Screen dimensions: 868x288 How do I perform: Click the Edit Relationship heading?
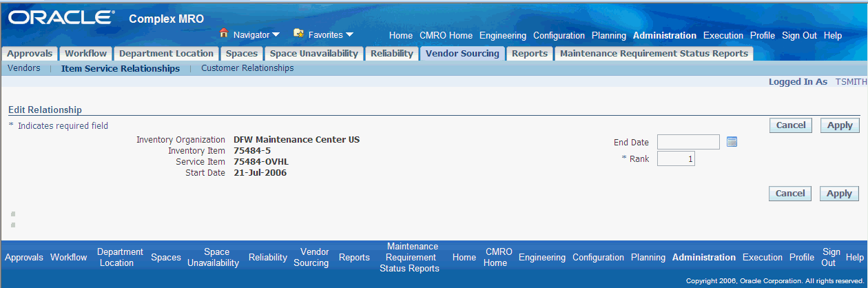pos(45,110)
